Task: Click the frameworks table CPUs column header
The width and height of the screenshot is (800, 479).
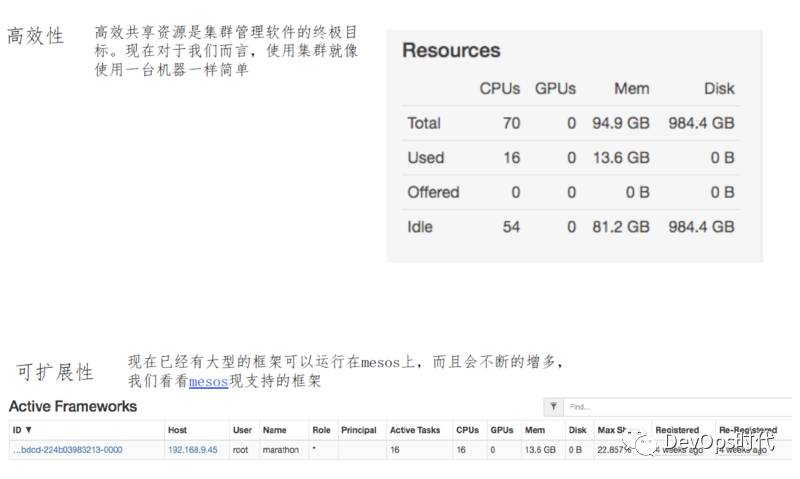Action: click(x=467, y=430)
